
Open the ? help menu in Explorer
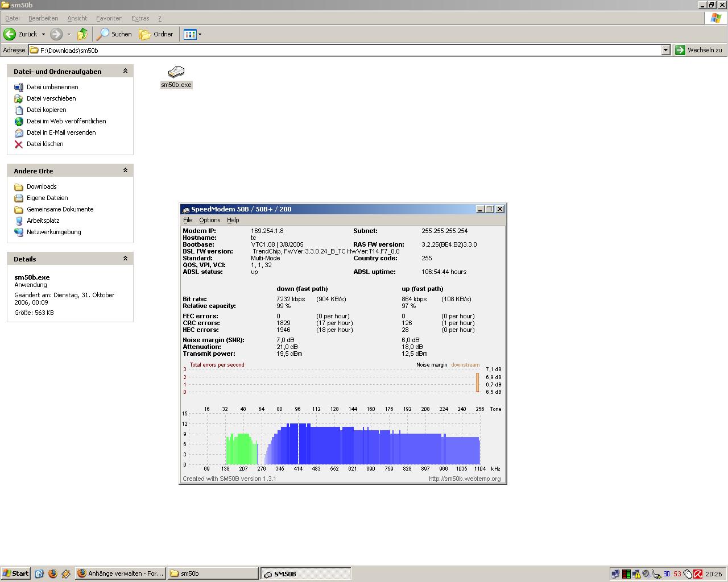pos(160,18)
